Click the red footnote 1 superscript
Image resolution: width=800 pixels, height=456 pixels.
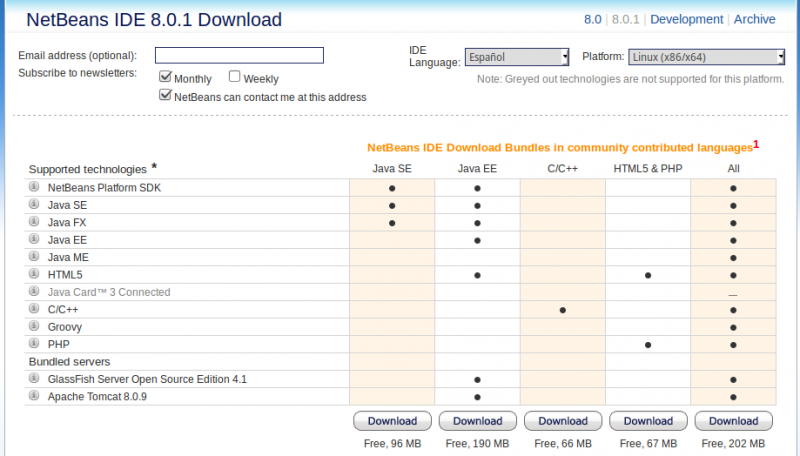[756, 144]
